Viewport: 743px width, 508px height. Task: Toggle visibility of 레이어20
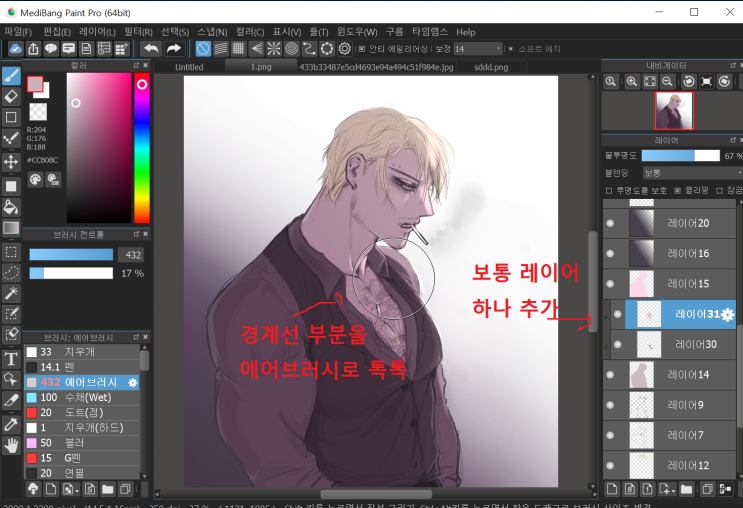[610, 223]
